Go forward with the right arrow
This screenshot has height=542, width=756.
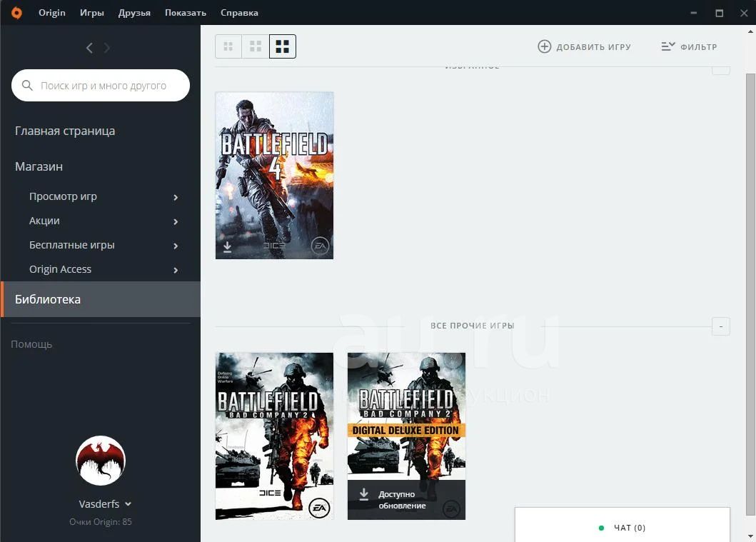click(x=107, y=48)
